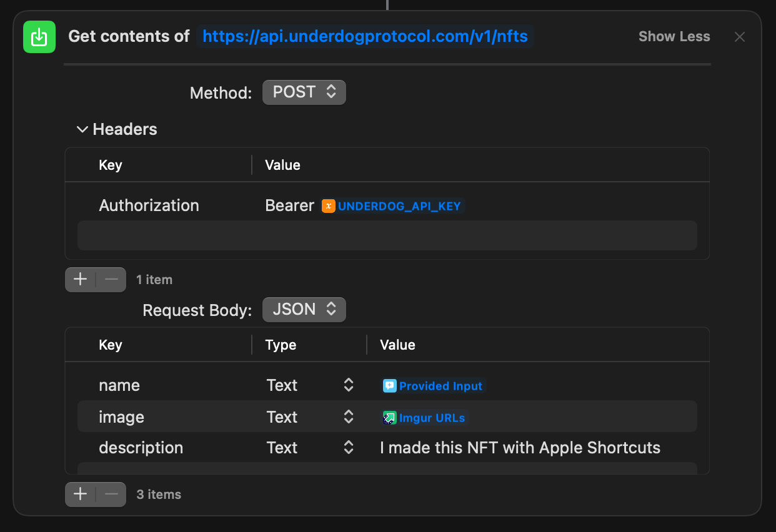Collapse the Headers section
The image size is (776, 532).
82,129
